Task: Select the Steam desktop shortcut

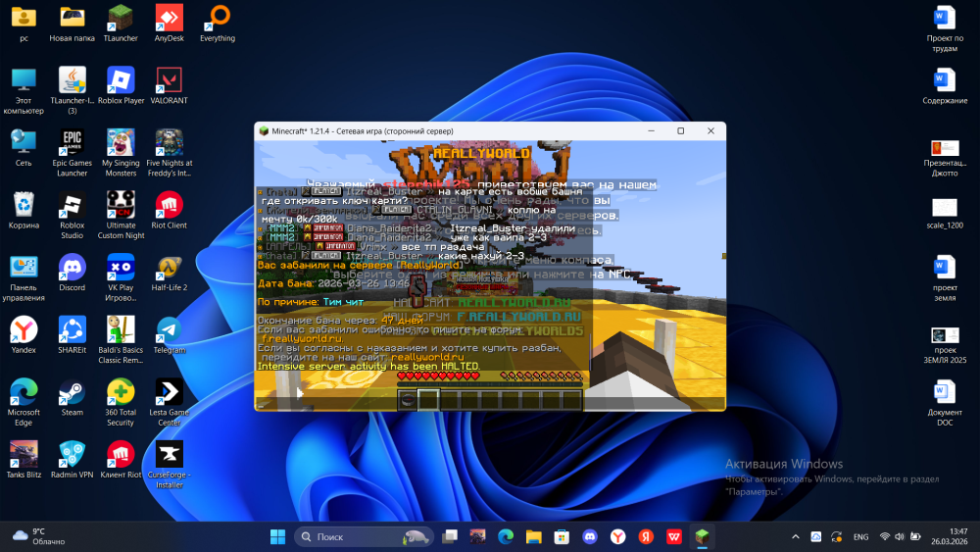Action: point(72,398)
